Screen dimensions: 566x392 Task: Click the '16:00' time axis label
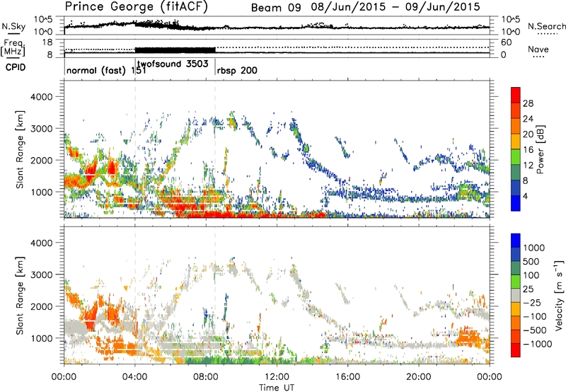[347, 377]
